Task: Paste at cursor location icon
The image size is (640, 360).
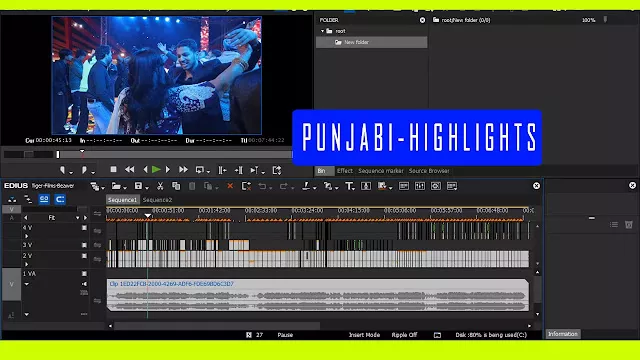Action: [192, 186]
